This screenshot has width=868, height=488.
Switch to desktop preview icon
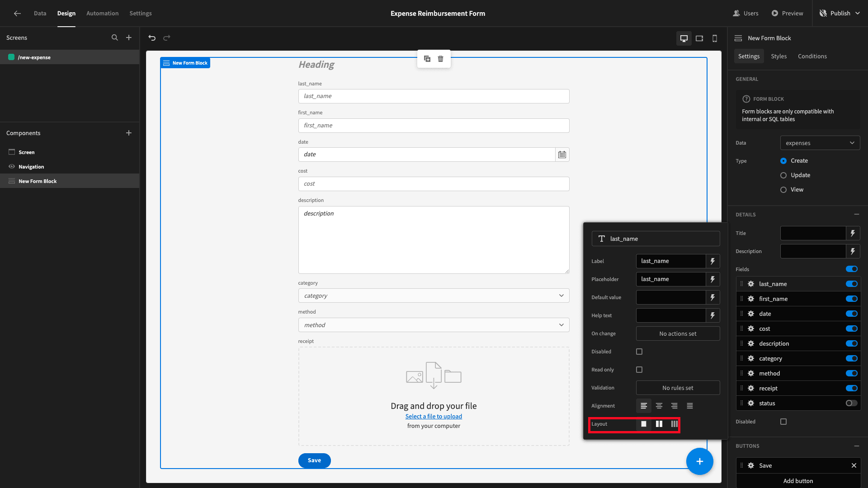pyautogui.click(x=684, y=38)
